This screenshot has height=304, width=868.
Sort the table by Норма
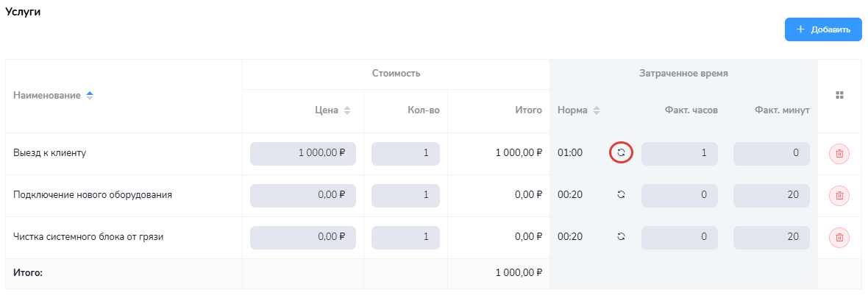(597, 110)
